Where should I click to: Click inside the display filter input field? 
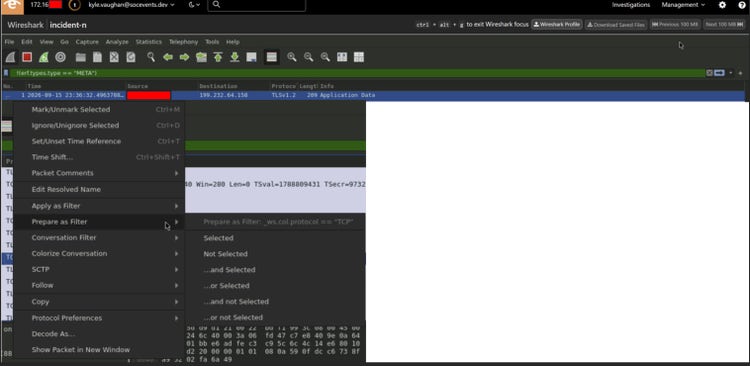click(357, 73)
